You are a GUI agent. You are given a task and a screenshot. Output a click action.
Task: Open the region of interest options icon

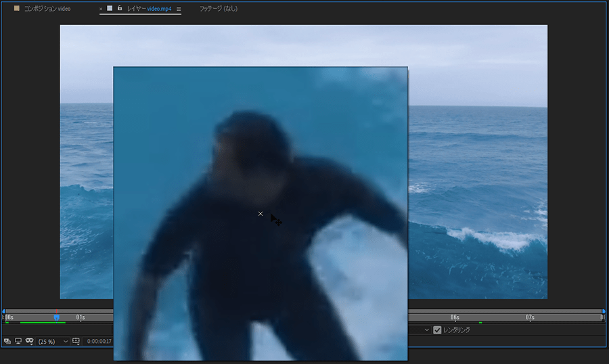pyautogui.click(x=76, y=341)
